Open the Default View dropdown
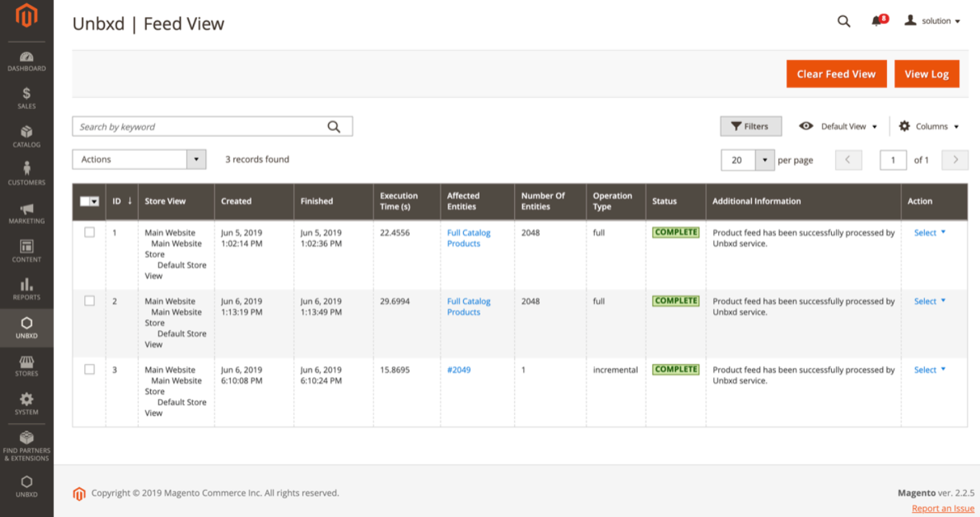Image resolution: width=980 pixels, height=517 pixels. pos(839,127)
